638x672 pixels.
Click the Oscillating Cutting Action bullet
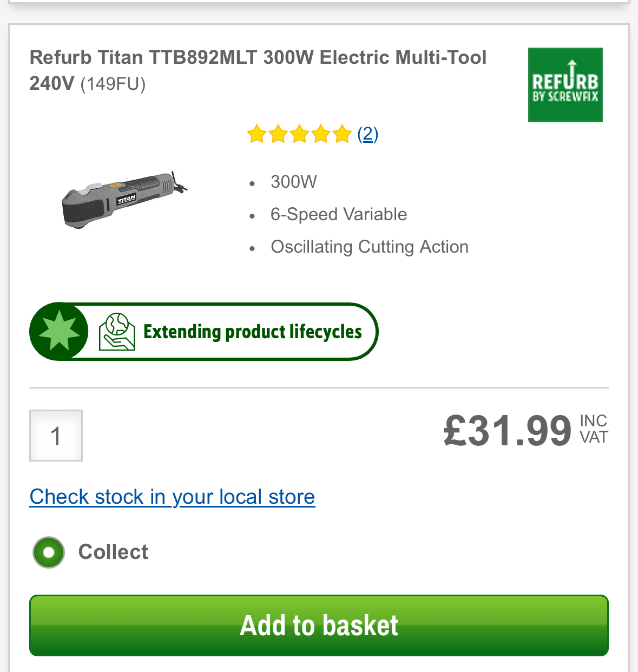[370, 247]
